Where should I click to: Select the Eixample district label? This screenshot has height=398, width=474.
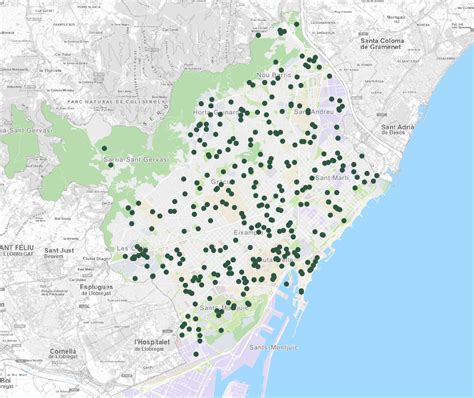(x=248, y=232)
